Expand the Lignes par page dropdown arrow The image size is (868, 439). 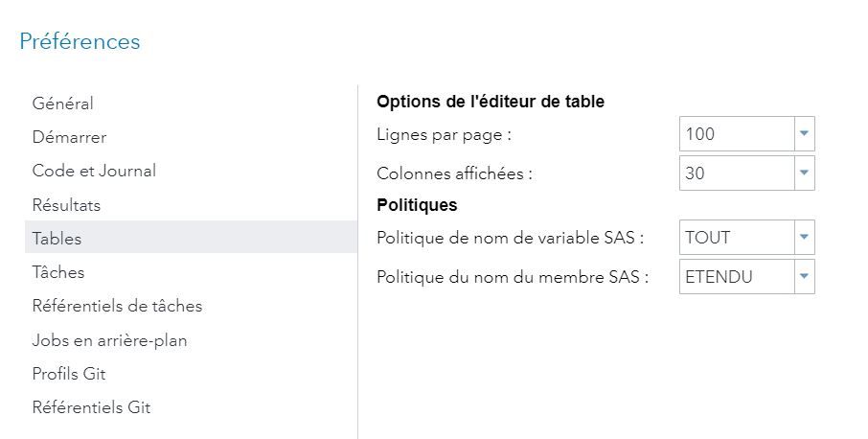[805, 133]
